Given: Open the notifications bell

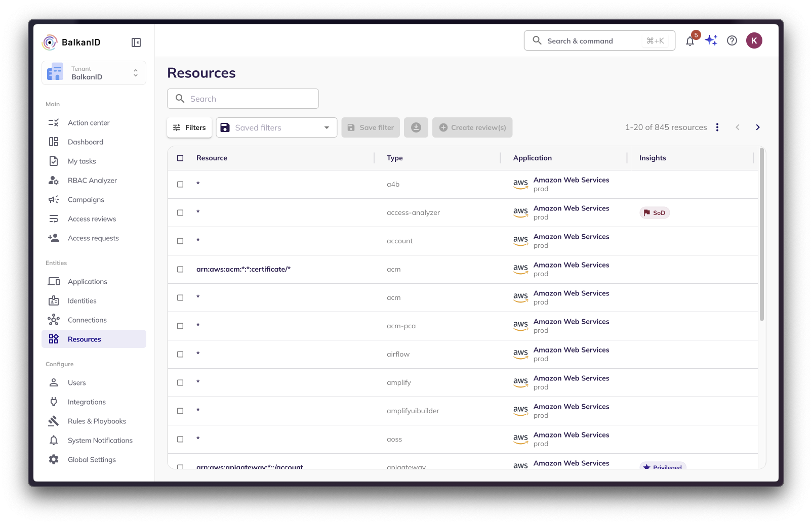Looking at the screenshot, I should (689, 41).
